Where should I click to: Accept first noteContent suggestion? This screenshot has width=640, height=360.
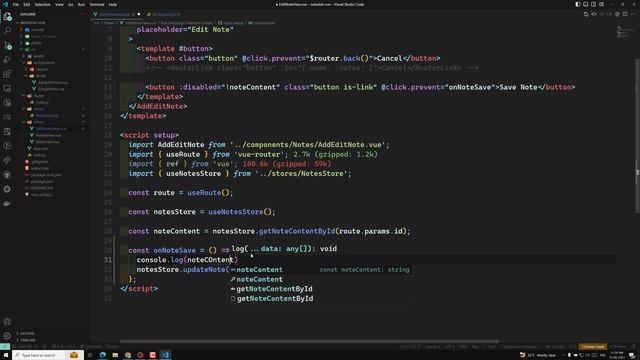pyautogui.click(x=320, y=270)
